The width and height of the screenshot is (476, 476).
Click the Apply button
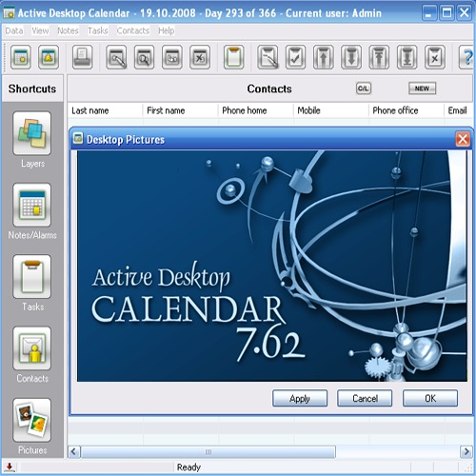(300, 398)
